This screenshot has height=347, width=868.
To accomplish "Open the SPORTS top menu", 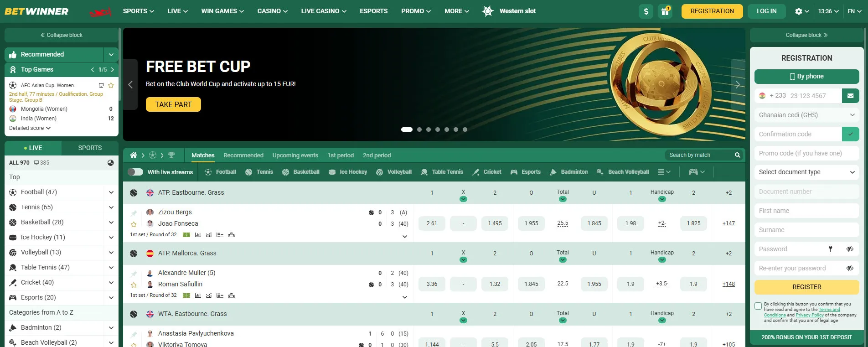I will point(139,11).
